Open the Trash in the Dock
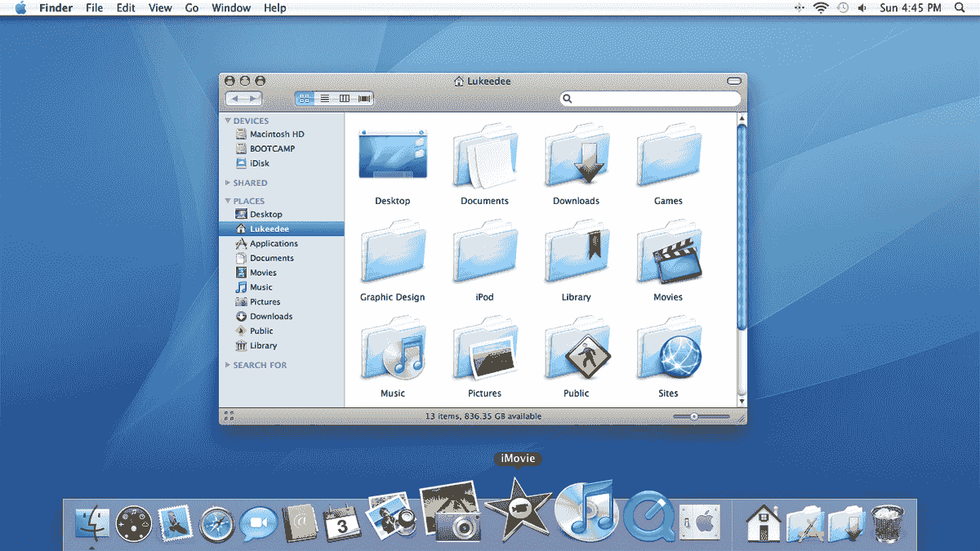The image size is (980, 551). [x=888, y=523]
